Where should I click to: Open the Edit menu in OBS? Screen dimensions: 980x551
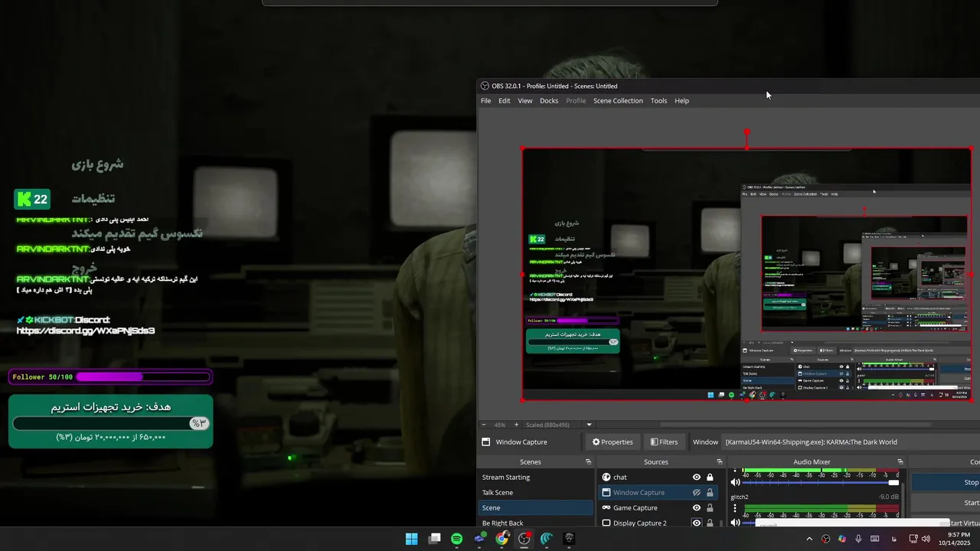pyautogui.click(x=504, y=101)
